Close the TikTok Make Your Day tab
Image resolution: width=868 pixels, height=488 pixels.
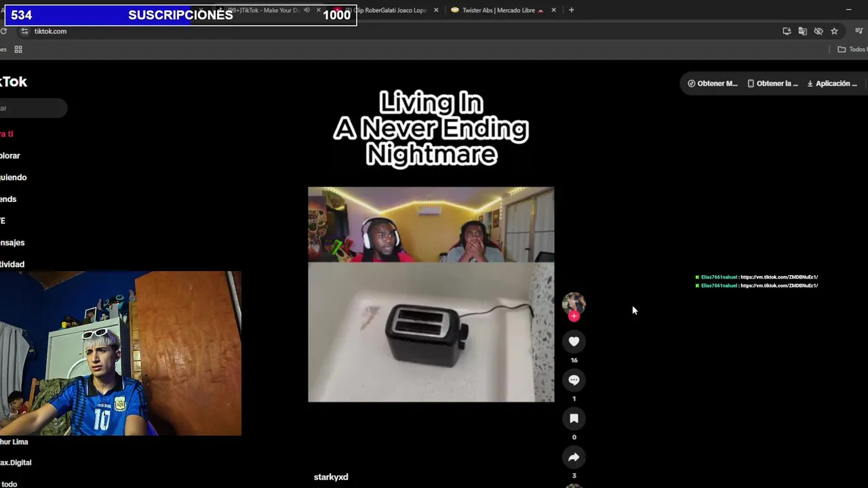pos(318,10)
